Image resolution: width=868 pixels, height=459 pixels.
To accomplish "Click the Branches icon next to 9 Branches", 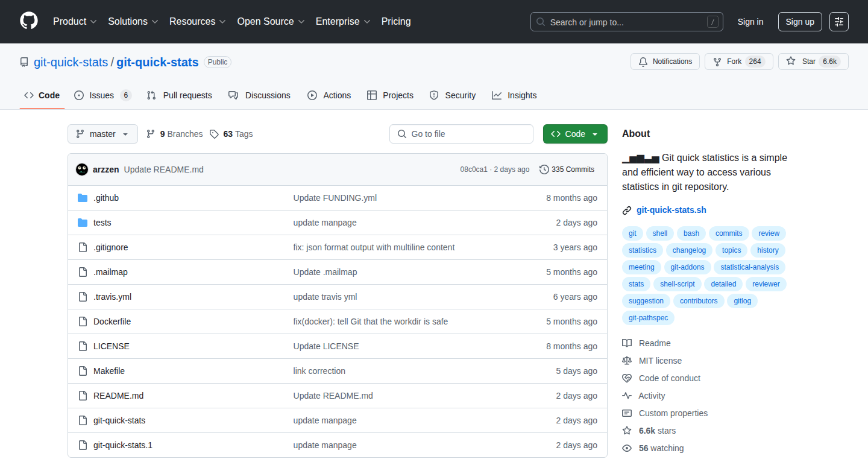I will 151,134.
